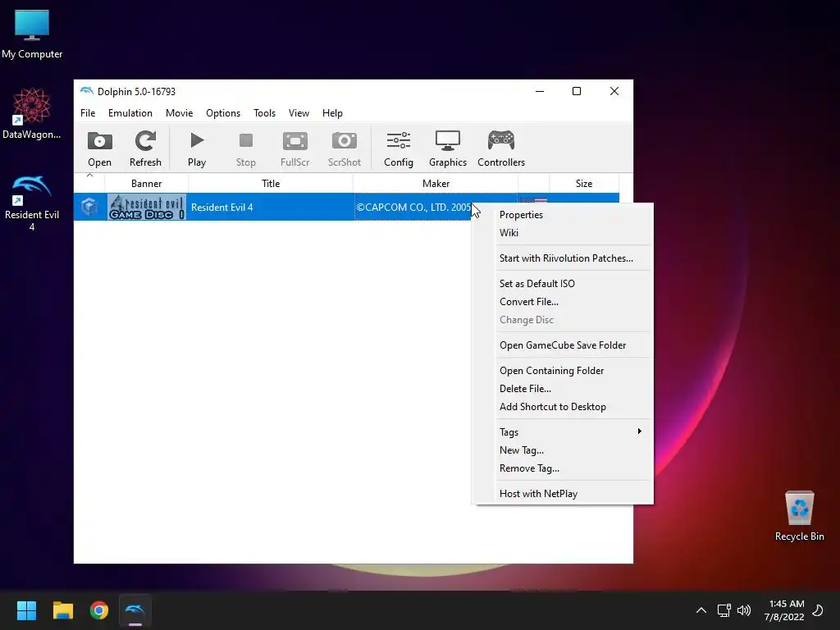
Task: Expand the Tags submenu
Action: coord(563,431)
